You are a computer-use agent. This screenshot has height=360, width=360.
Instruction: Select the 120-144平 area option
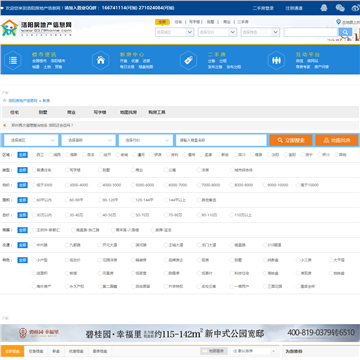pos(142,200)
